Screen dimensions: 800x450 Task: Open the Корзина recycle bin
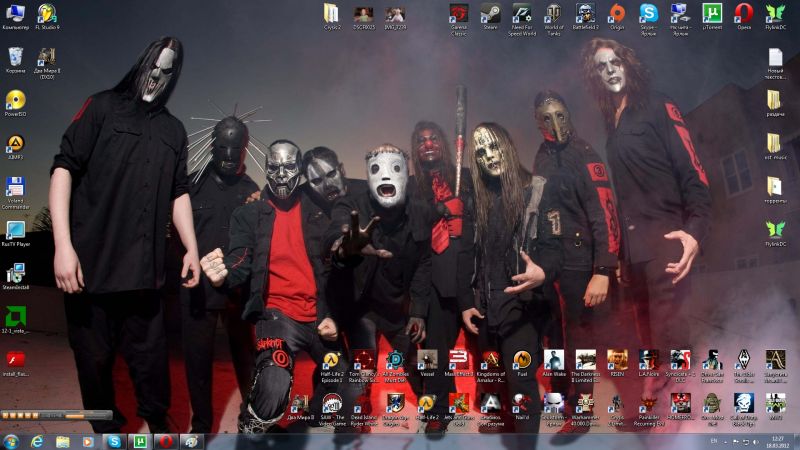(15, 60)
